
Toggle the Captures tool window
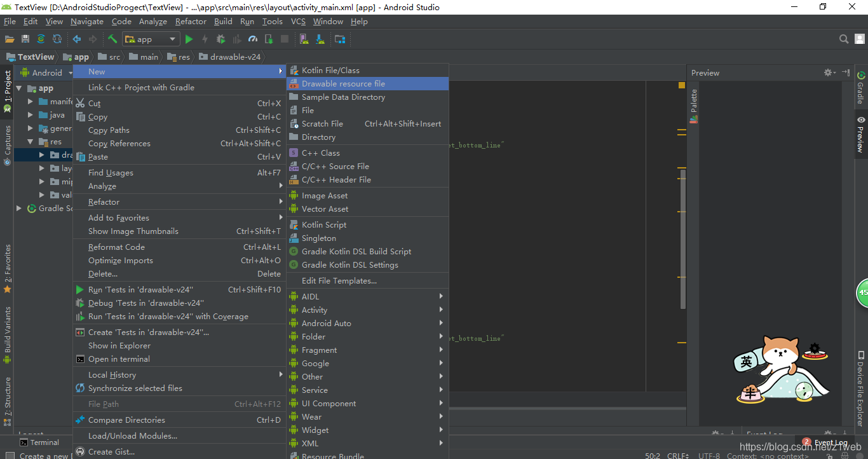[7, 145]
